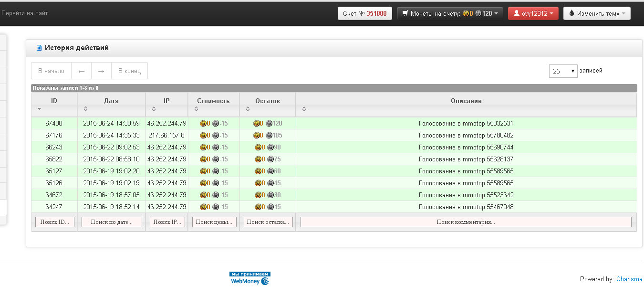Go to first page with В начало

click(51, 71)
